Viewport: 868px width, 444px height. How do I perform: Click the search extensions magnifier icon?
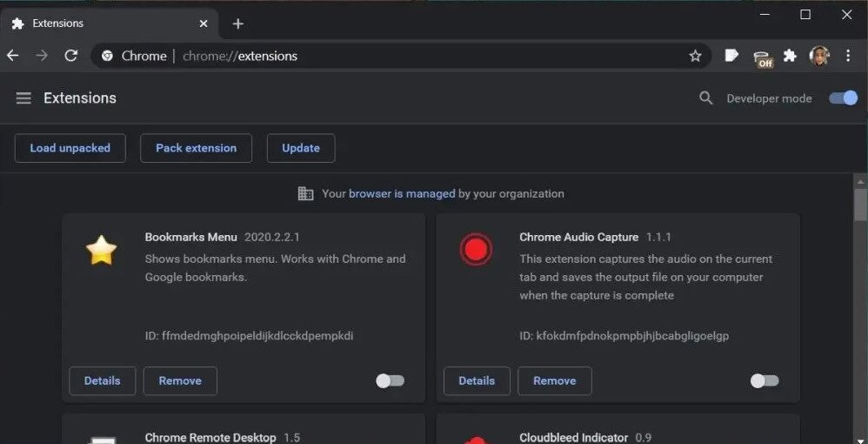point(706,98)
